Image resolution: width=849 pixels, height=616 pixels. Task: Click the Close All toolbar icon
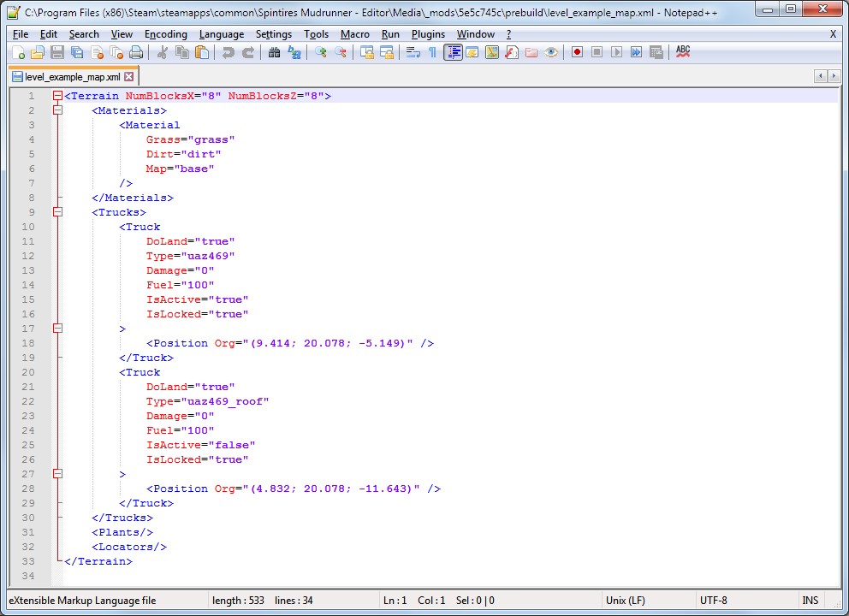[116, 52]
